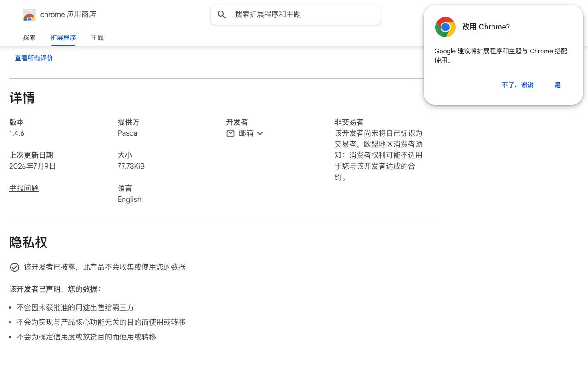Click the search magnifier icon
Image resolution: width=588 pixels, height=368 pixels.
click(222, 15)
